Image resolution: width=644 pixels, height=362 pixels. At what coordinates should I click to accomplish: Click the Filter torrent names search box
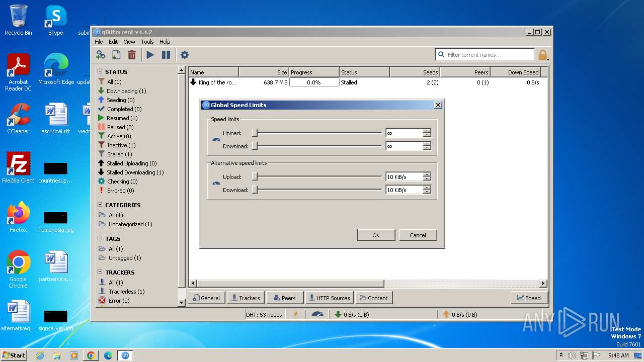(x=485, y=54)
